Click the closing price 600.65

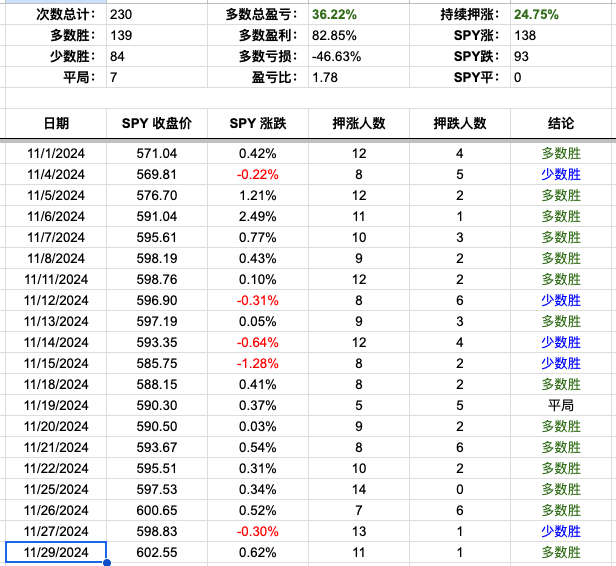(x=157, y=511)
